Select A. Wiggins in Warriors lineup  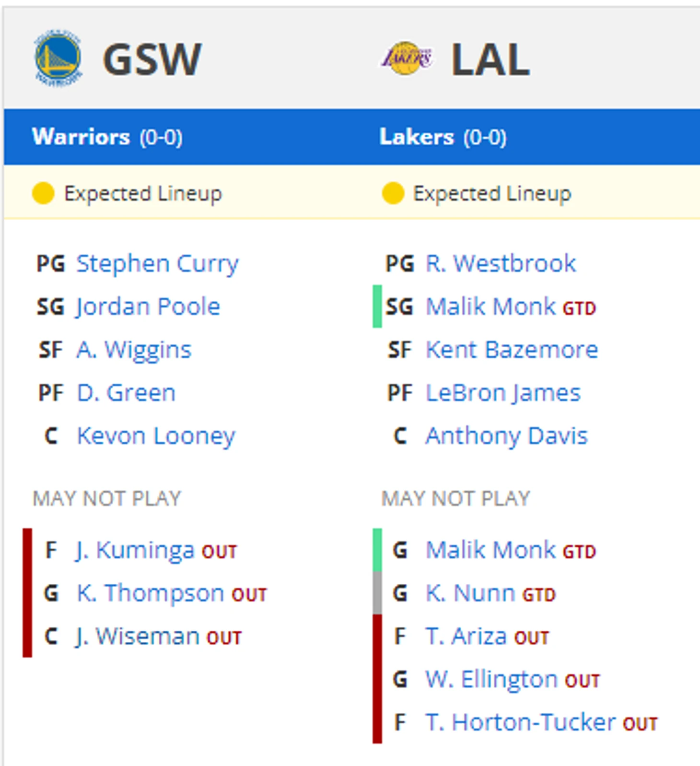[x=134, y=350]
